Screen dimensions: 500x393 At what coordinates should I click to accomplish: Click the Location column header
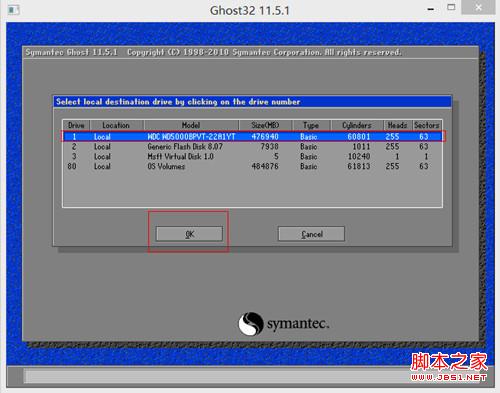(x=116, y=125)
